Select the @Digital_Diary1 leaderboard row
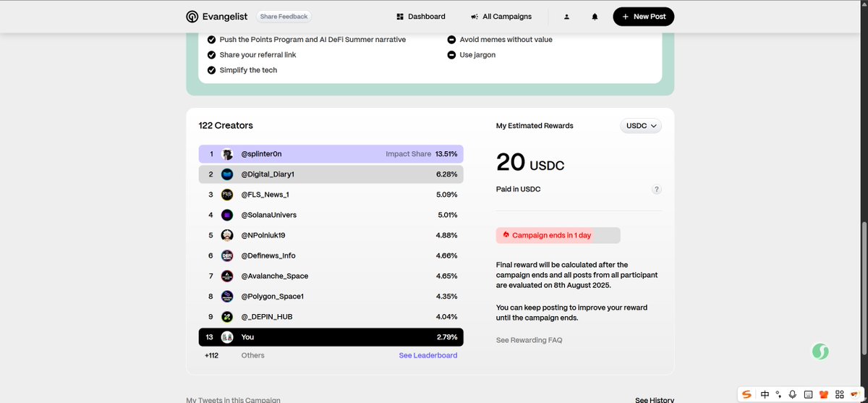This screenshot has height=403, width=868. click(331, 174)
